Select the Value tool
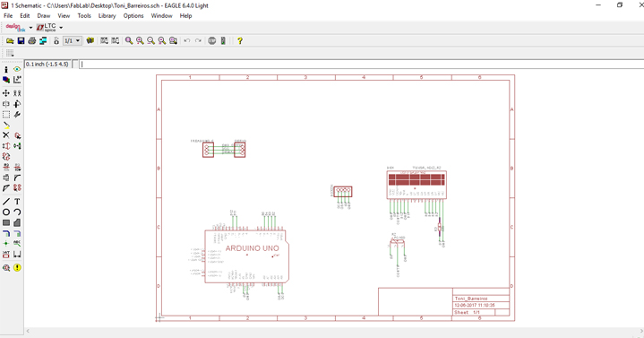 17,168
